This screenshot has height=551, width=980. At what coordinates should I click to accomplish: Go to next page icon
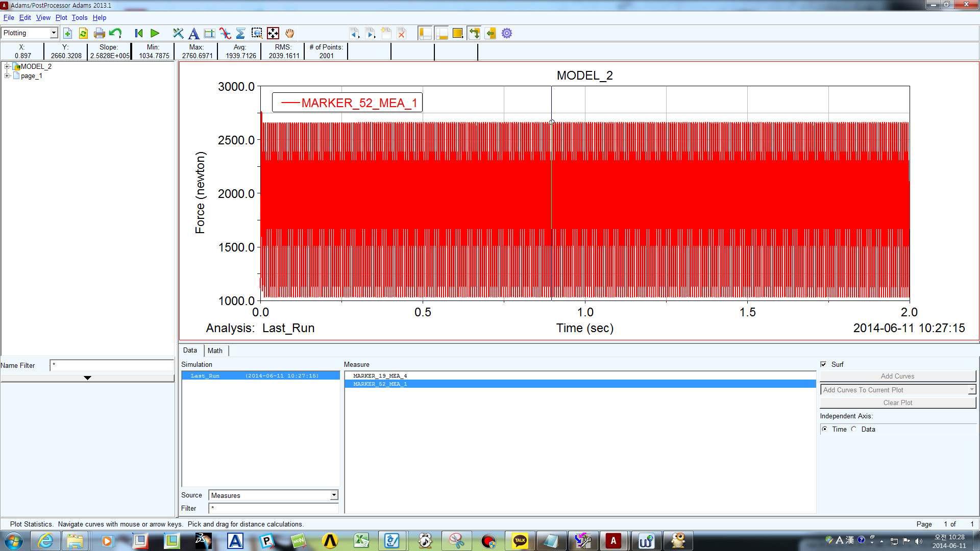pyautogui.click(x=370, y=34)
